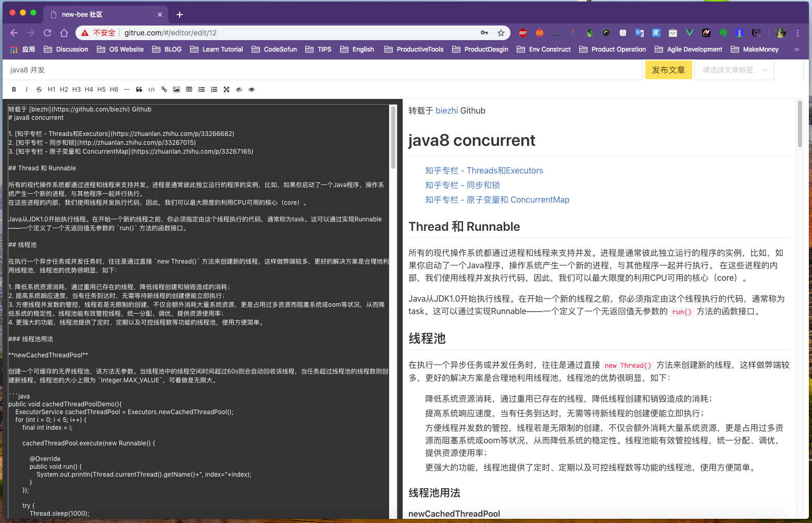Click the 发布文章 publish button
The width and height of the screenshot is (812, 523).
pyautogui.click(x=668, y=70)
